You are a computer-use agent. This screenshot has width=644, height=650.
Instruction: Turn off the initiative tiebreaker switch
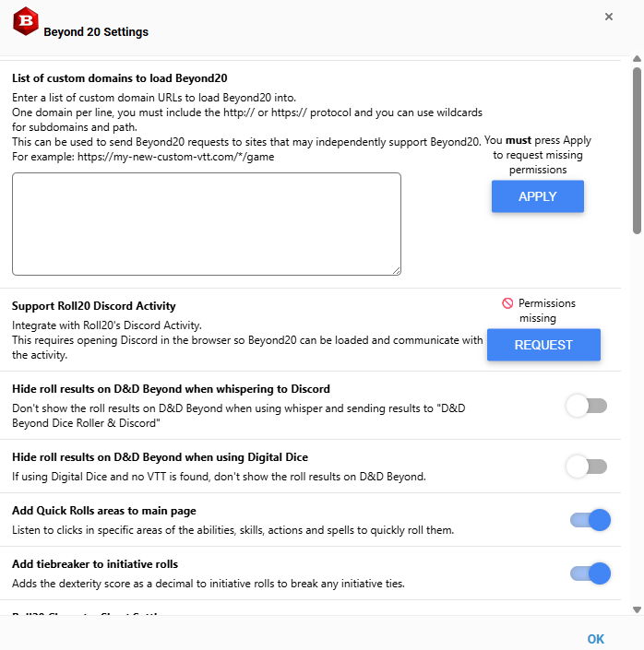(x=590, y=573)
